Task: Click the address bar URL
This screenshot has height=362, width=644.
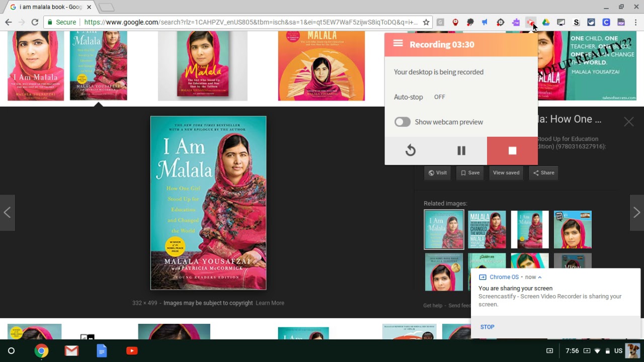Action: 251,22
